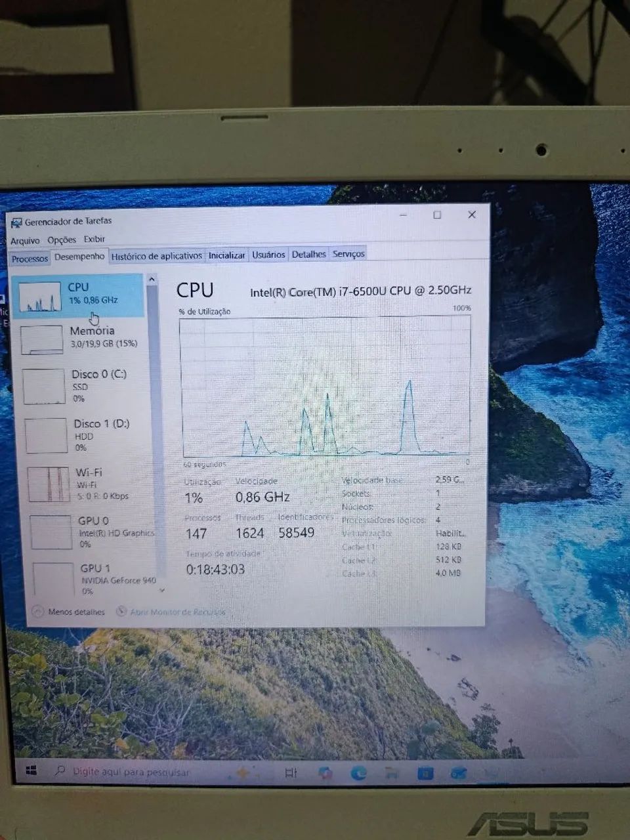Switch to the Processos tab
Screen dimensions: 630x840
(x=30, y=258)
